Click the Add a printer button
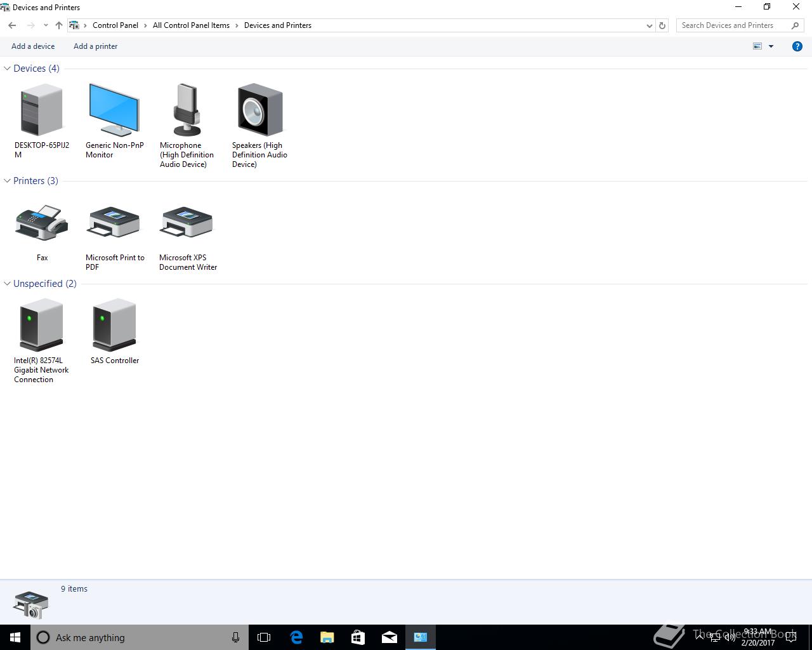 (96, 46)
